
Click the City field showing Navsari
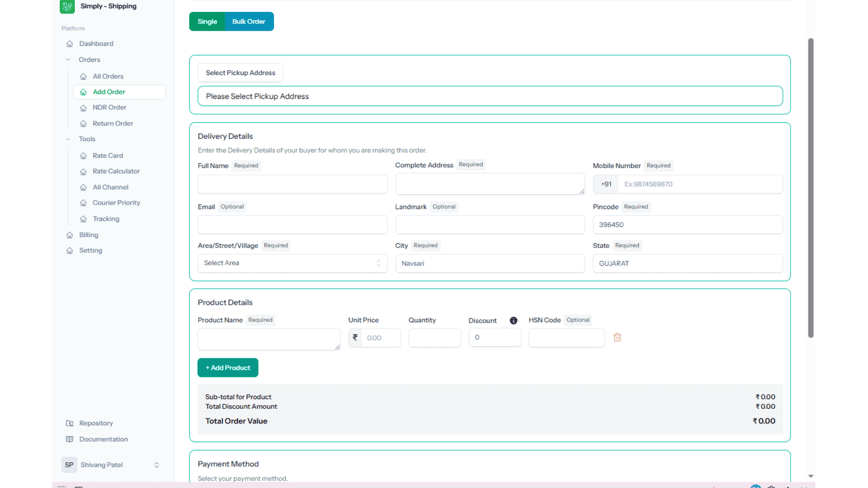[490, 264]
